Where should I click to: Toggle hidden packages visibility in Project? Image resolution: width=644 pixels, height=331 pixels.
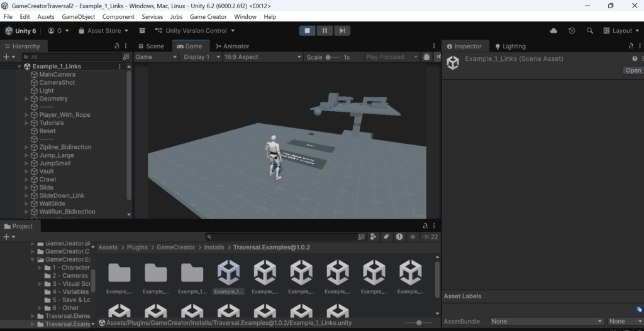coord(430,237)
